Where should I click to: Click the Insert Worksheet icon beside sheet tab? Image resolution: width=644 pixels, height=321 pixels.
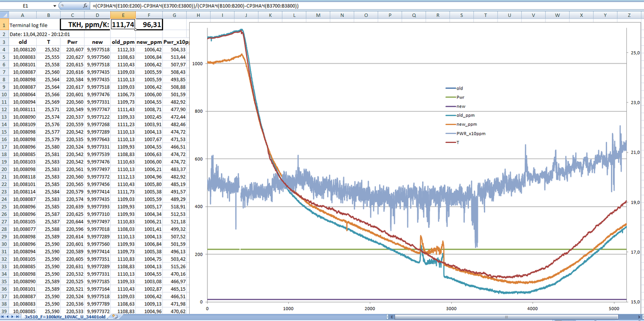(x=116, y=317)
